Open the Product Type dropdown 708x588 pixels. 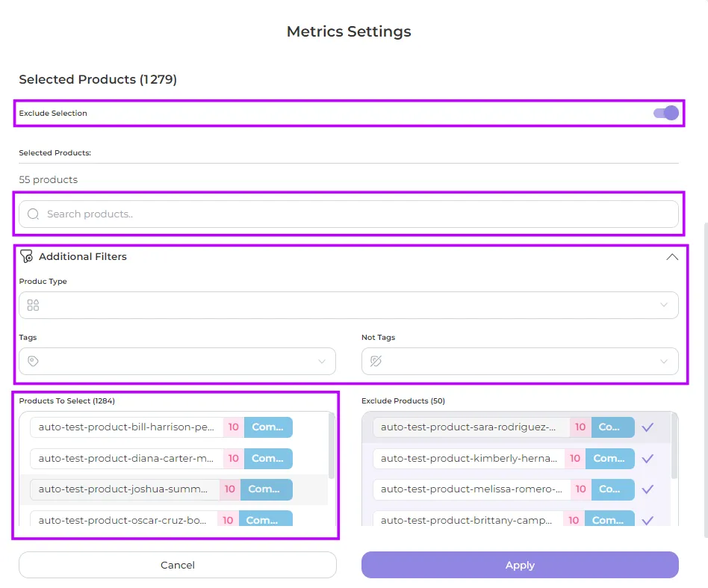coord(349,305)
